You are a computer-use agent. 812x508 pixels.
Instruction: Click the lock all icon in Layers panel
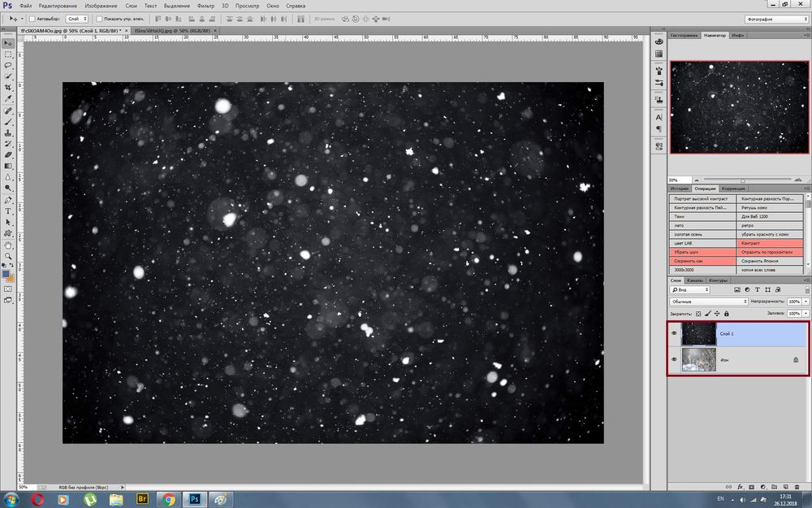tap(728, 313)
